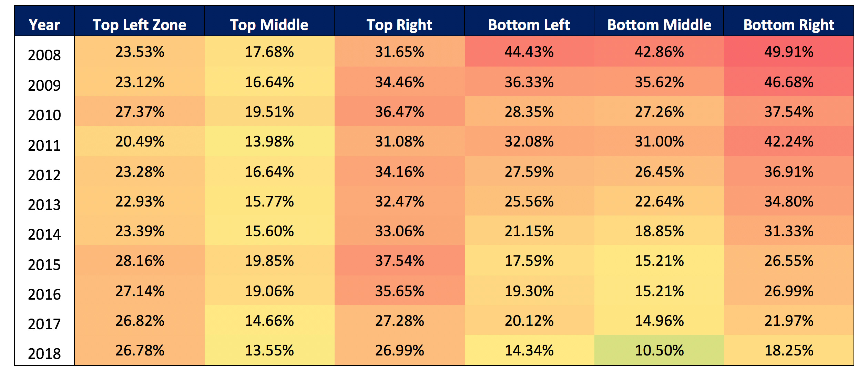Image resolution: width=868 pixels, height=371 pixels.
Task: Select the 22.64% Bottom Middle cell
Action: 659,201
